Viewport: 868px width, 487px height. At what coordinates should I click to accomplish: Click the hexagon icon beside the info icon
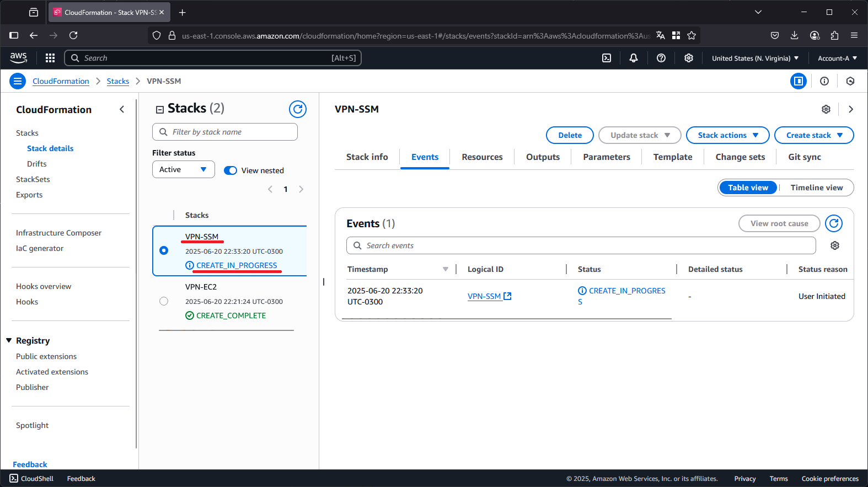pyautogui.click(x=850, y=81)
